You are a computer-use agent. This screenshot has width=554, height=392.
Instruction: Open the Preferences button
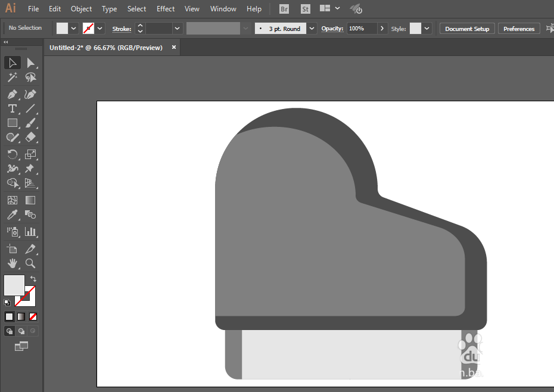(518, 29)
